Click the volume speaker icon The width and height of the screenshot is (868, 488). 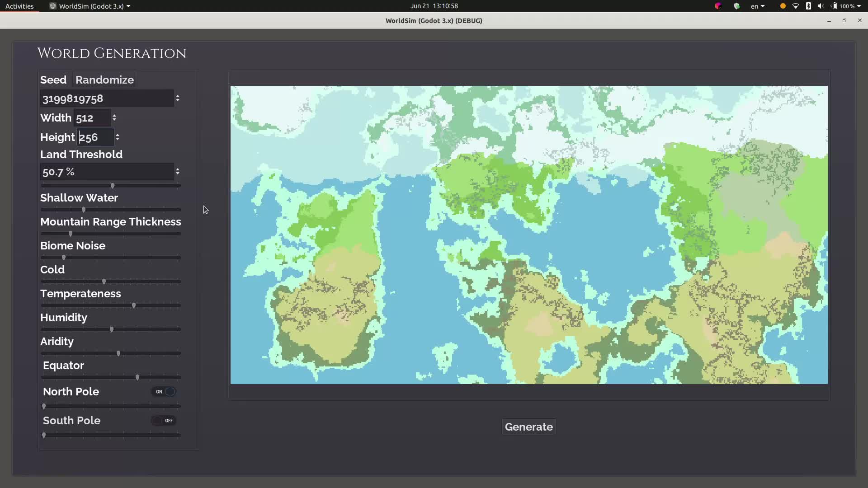coord(821,6)
